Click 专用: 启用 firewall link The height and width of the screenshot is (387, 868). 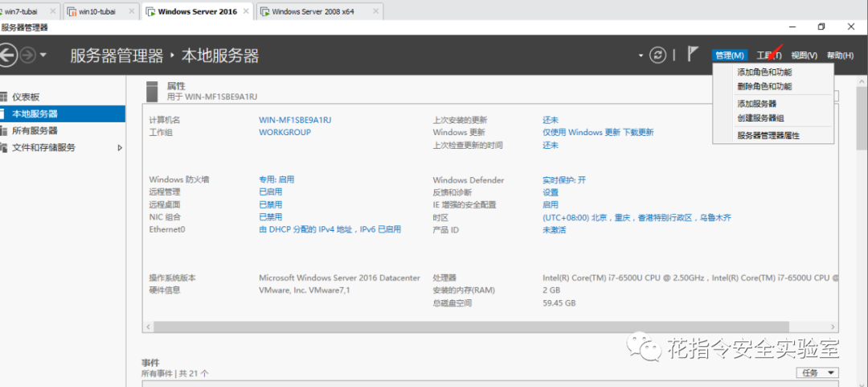tap(276, 179)
